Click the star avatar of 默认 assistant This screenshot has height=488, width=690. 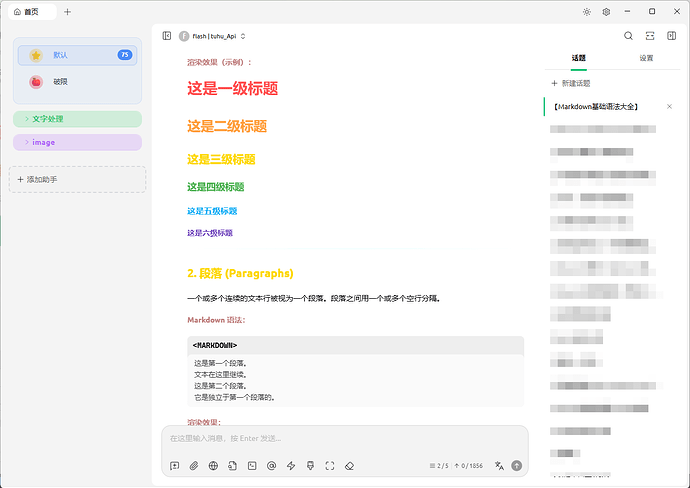pyautogui.click(x=36, y=55)
